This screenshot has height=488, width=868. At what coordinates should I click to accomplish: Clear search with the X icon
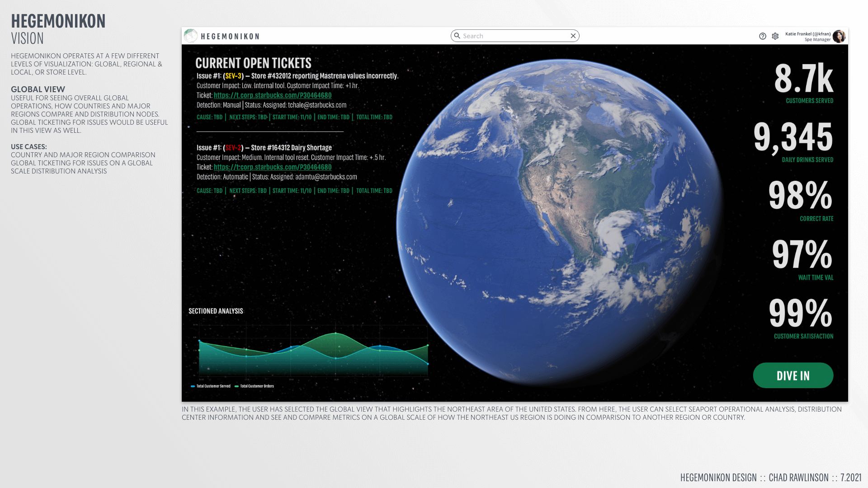573,36
